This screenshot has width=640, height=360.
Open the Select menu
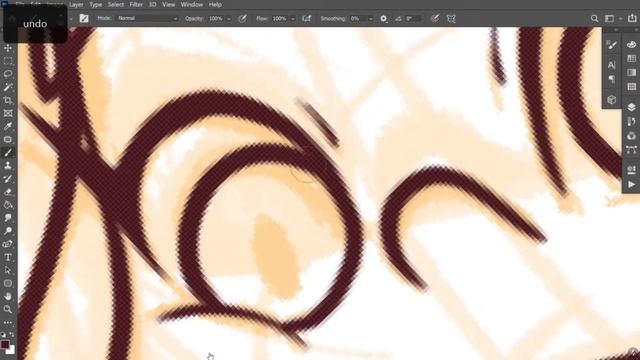(116, 4)
